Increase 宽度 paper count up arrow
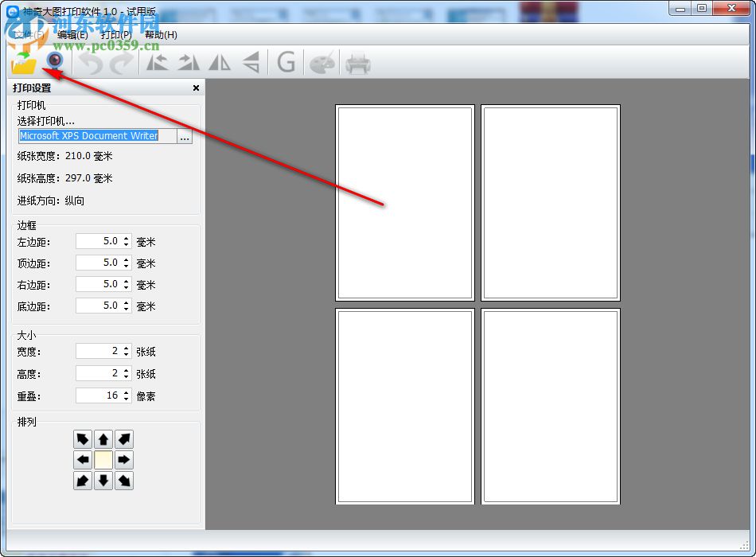Screen dimensions: 756x557 click(x=127, y=348)
